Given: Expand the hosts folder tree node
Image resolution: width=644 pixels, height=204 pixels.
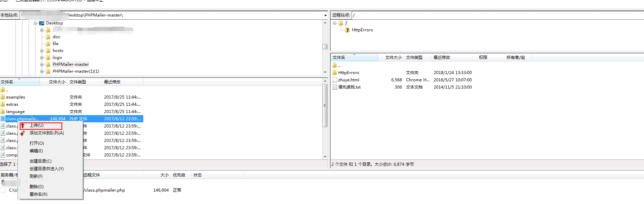Looking at the screenshot, I should pyautogui.click(x=42, y=51).
